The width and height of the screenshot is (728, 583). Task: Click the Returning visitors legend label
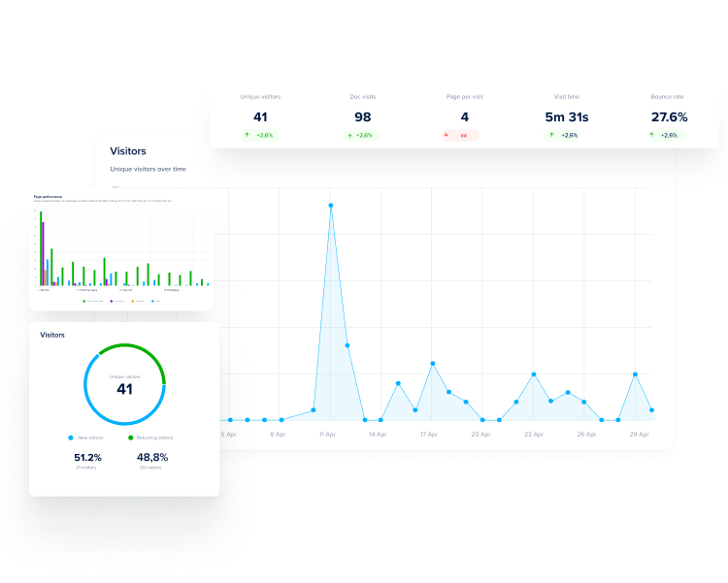[x=154, y=437]
